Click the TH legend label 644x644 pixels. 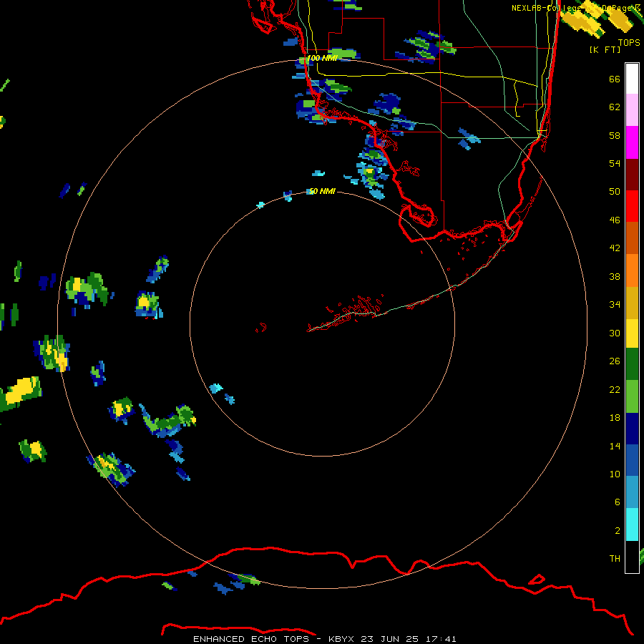coord(615,559)
